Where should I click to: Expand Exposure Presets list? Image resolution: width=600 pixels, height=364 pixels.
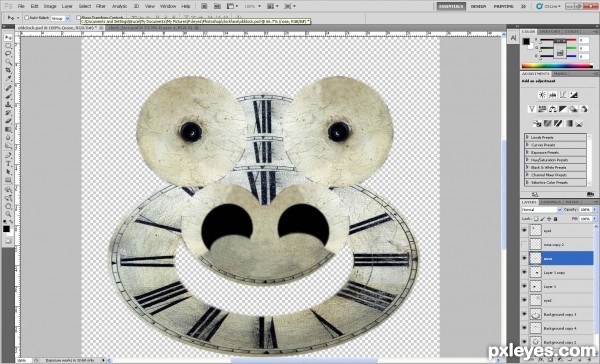pos(527,152)
